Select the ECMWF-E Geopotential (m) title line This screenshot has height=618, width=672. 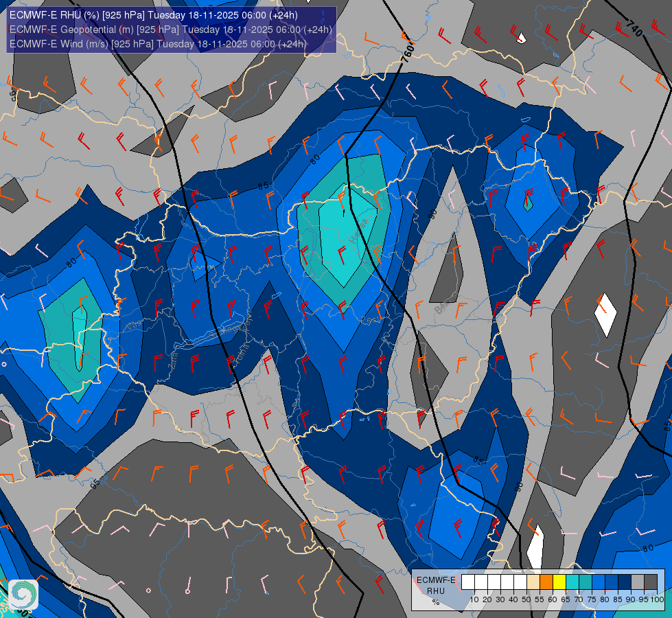(170, 30)
